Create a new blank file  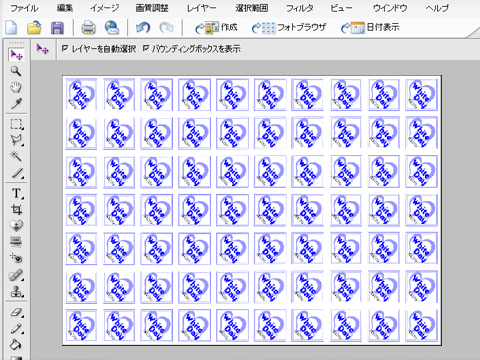pyautogui.click(x=11, y=27)
